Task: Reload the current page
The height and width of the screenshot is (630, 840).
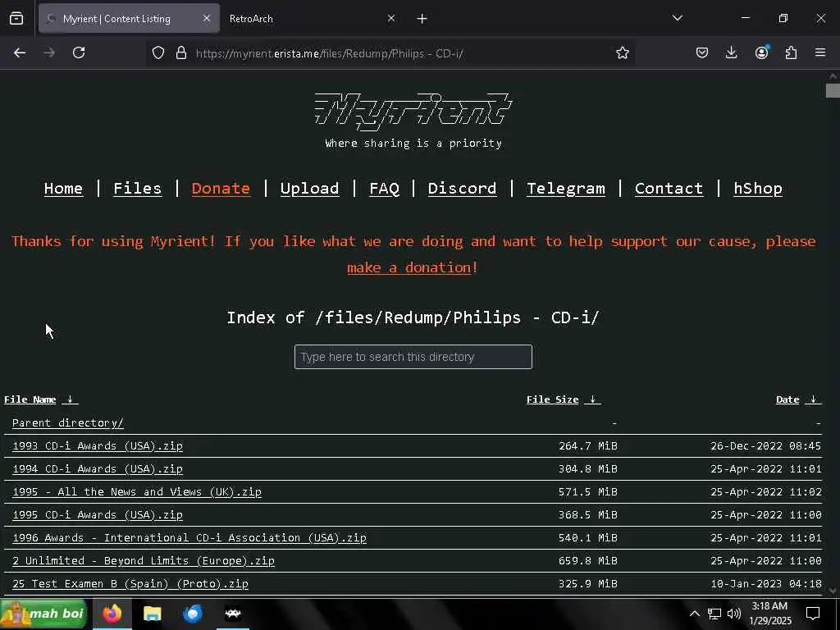Action: click(x=79, y=52)
